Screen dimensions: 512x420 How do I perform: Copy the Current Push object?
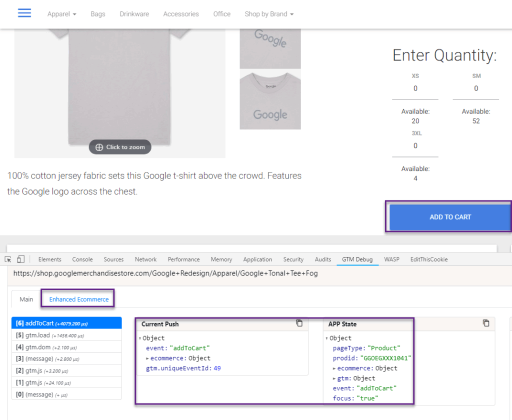point(299,323)
